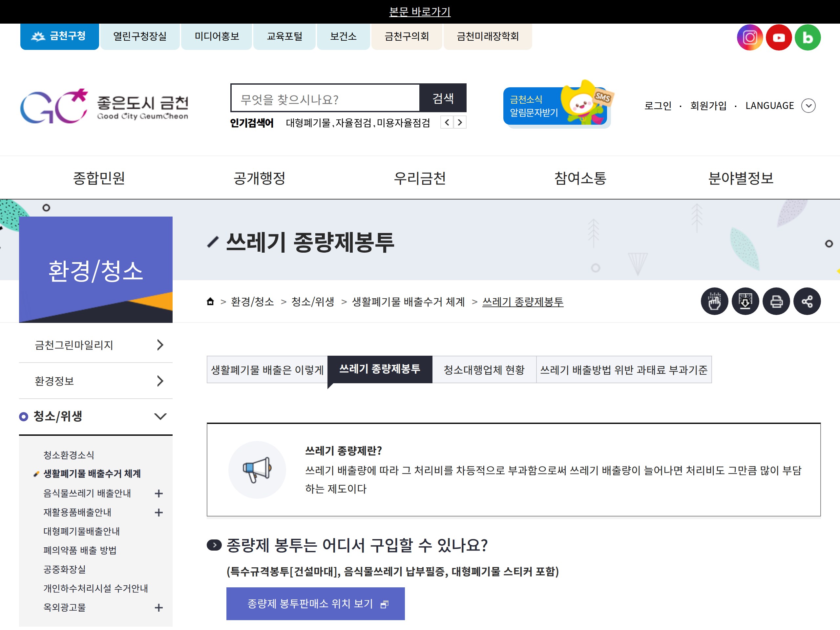
Task: Open 종합민원 main menu
Action: [99, 178]
